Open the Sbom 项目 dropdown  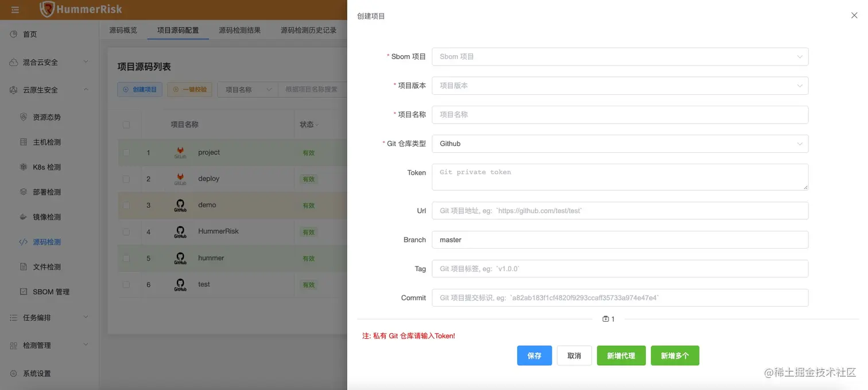tap(620, 57)
